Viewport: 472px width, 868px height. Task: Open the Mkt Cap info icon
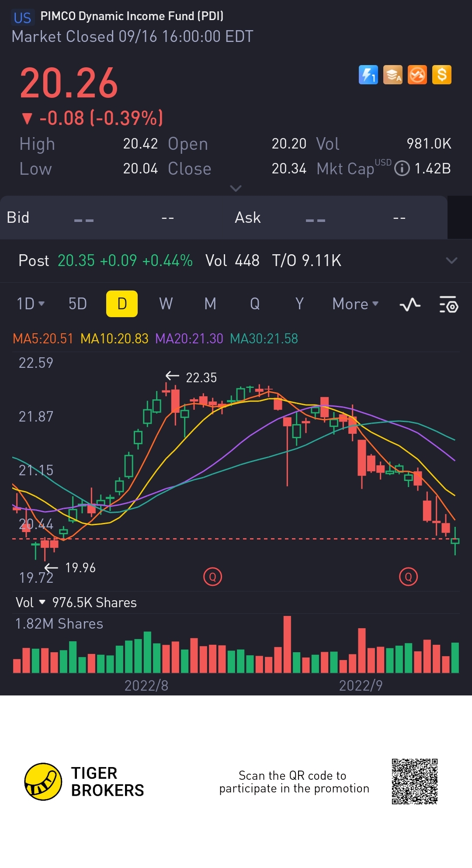click(x=402, y=169)
